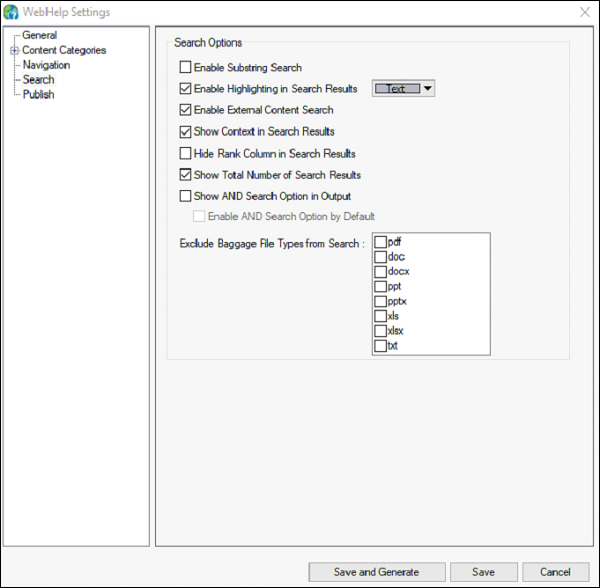Viewport: 600px width, 588px height.
Task: Click the Search Options group heading
Action: coord(208,42)
